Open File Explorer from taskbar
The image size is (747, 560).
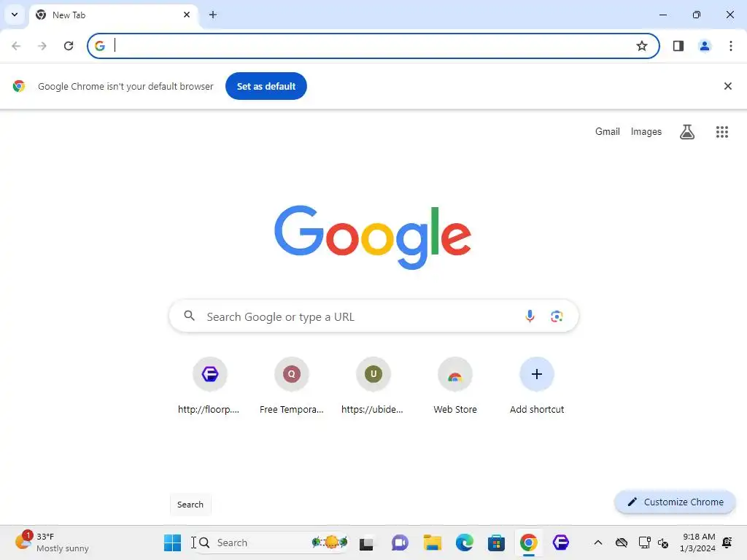pyautogui.click(x=432, y=542)
